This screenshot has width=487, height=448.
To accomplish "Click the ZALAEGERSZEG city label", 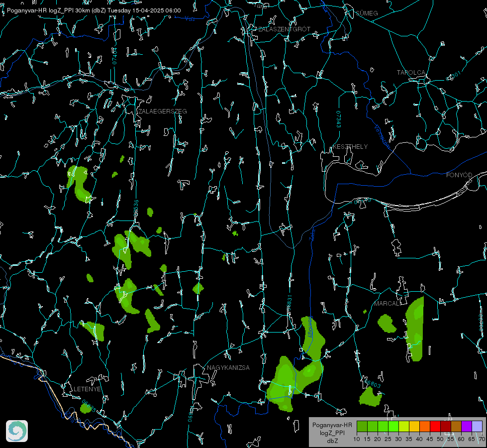I will (x=163, y=112).
